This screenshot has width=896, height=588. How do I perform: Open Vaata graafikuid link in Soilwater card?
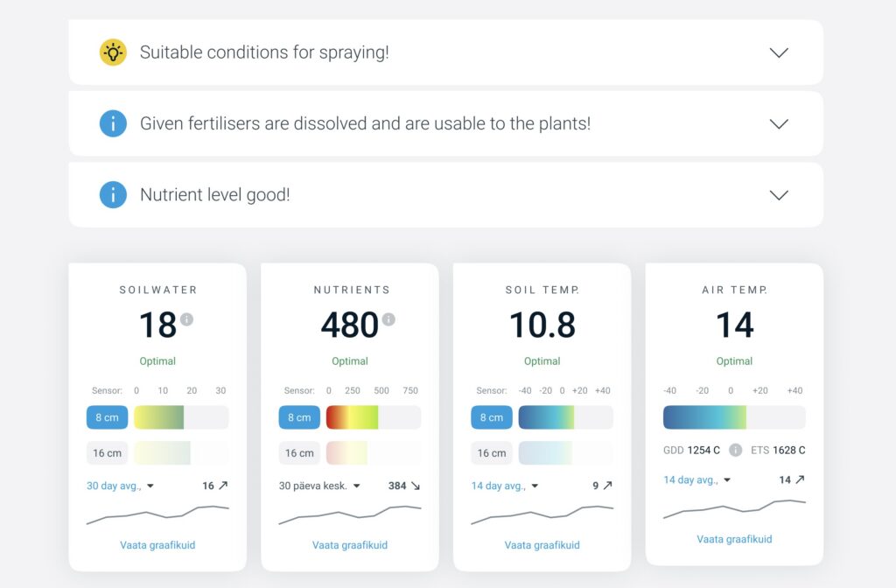point(157,545)
